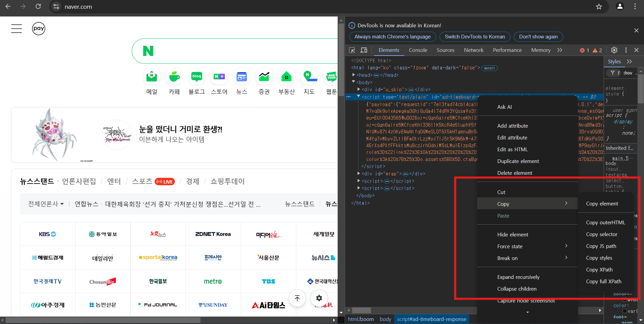The width and height of the screenshot is (644, 324).
Task: Open the 스포츠 LIVE link
Action: (153, 182)
